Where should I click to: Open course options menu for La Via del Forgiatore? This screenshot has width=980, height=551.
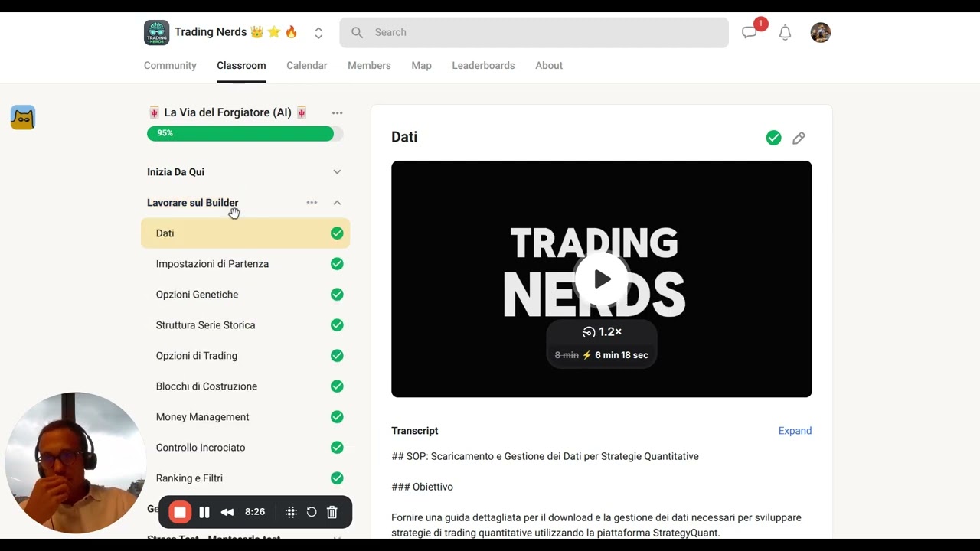pyautogui.click(x=337, y=112)
